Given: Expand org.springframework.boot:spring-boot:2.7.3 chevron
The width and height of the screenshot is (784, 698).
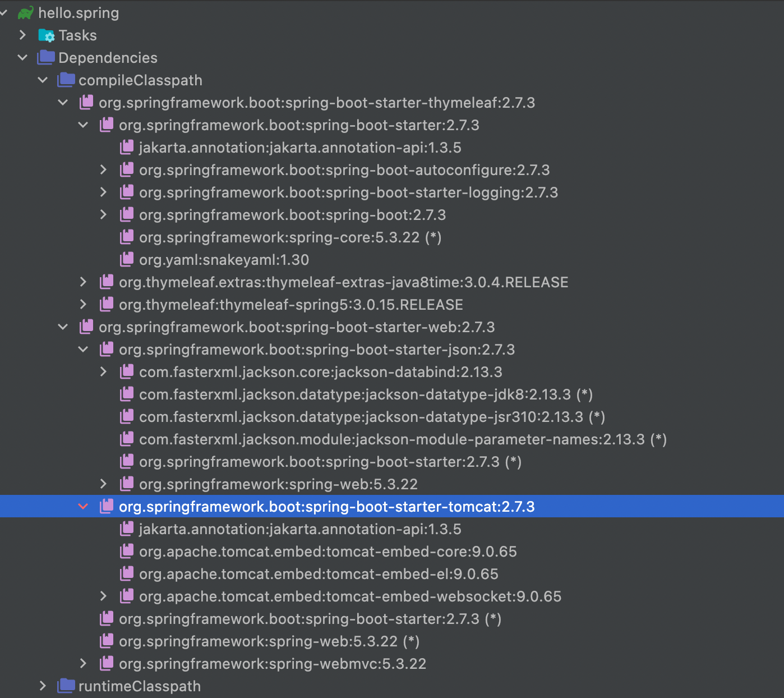Looking at the screenshot, I should 103,214.
